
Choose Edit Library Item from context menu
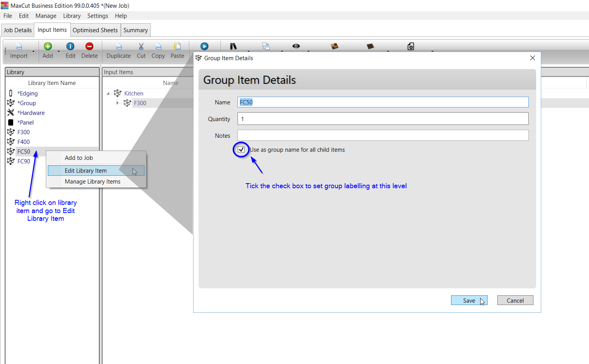(x=96, y=171)
